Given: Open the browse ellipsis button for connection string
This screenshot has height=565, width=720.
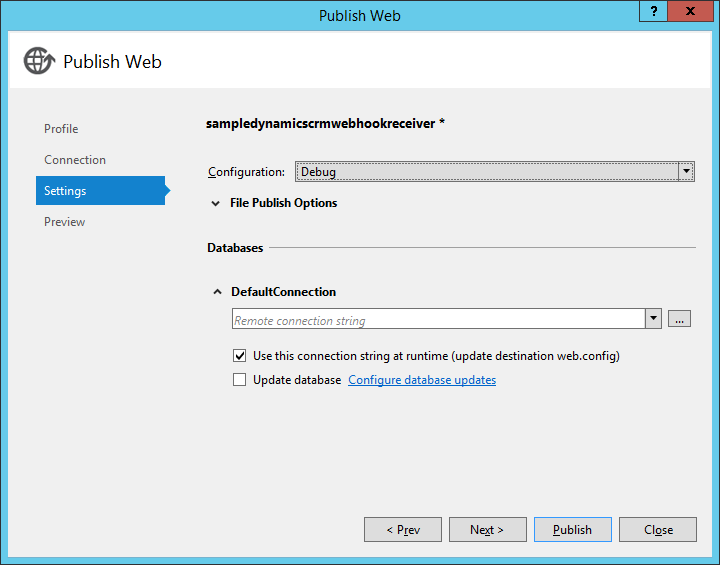Looking at the screenshot, I should click(680, 319).
